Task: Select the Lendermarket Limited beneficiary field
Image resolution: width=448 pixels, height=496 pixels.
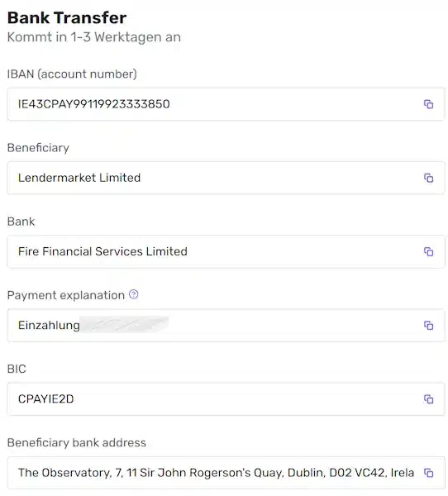Action: (x=226, y=178)
